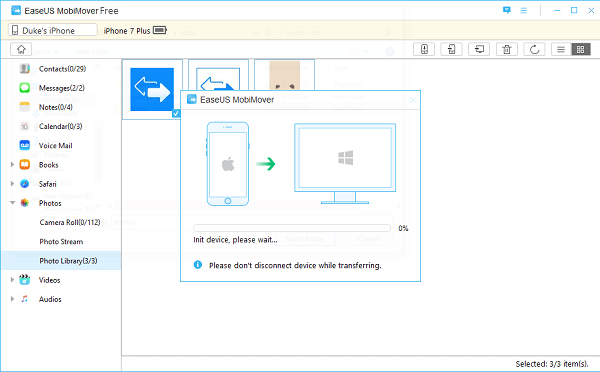Click the Home icon button

coord(21,49)
